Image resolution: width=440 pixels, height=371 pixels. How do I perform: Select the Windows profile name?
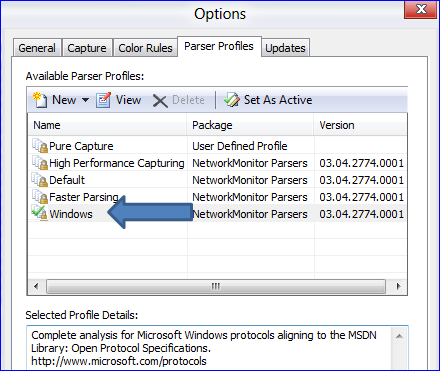pyautogui.click(x=71, y=214)
